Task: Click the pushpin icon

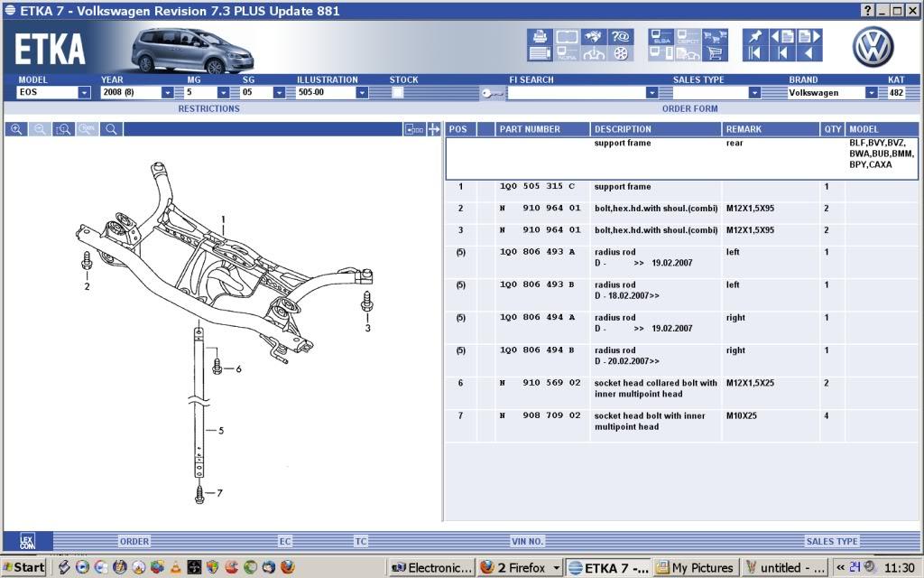Action: pyautogui.click(x=755, y=36)
